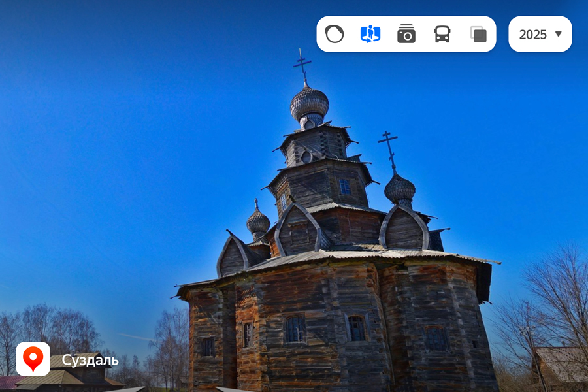Viewport: 588px width, 392px height.
Task: Open the photos camera icon
Action: click(406, 34)
